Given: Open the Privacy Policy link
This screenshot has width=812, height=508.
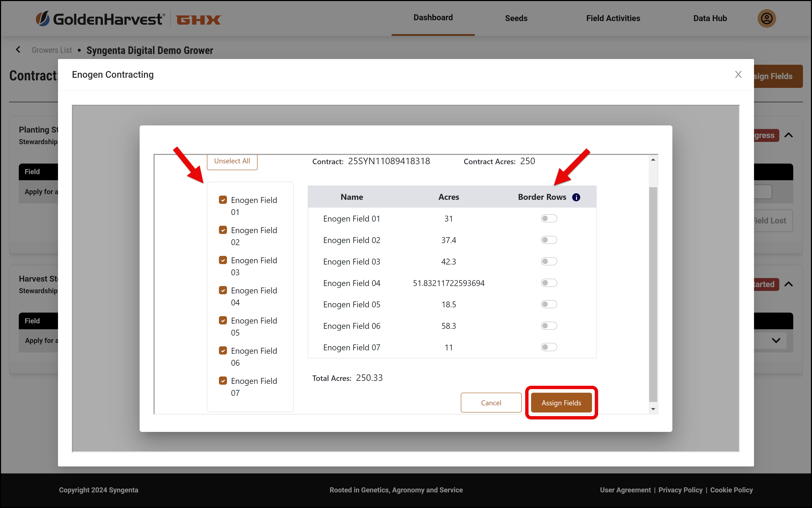Looking at the screenshot, I should pos(680,490).
